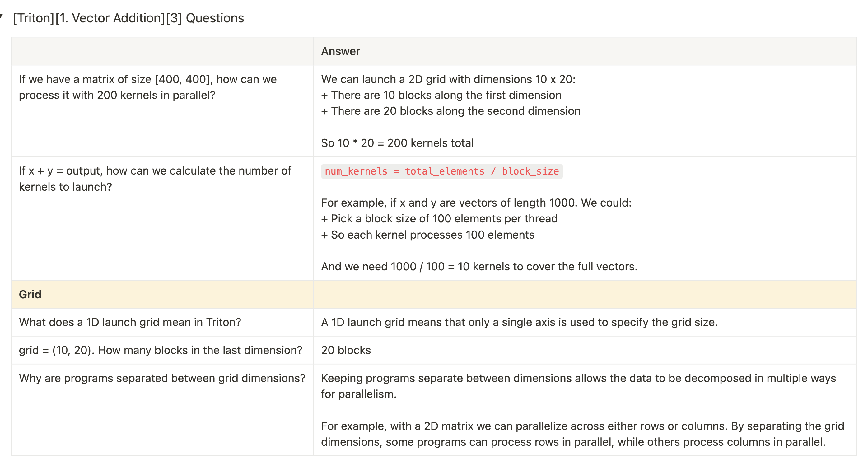Click the 'single axis' 1D grid answer cell
Viewport: 868px width, 466px height.
[519, 322]
